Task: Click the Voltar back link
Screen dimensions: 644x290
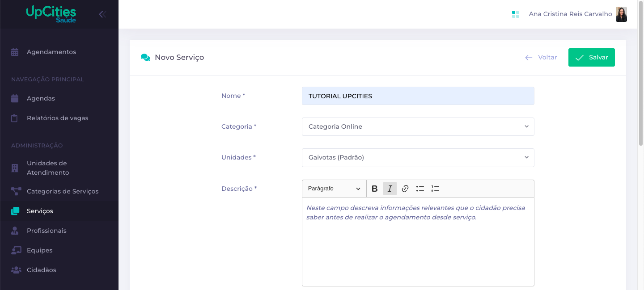Action: pyautogui.click(x=547, y=57)
